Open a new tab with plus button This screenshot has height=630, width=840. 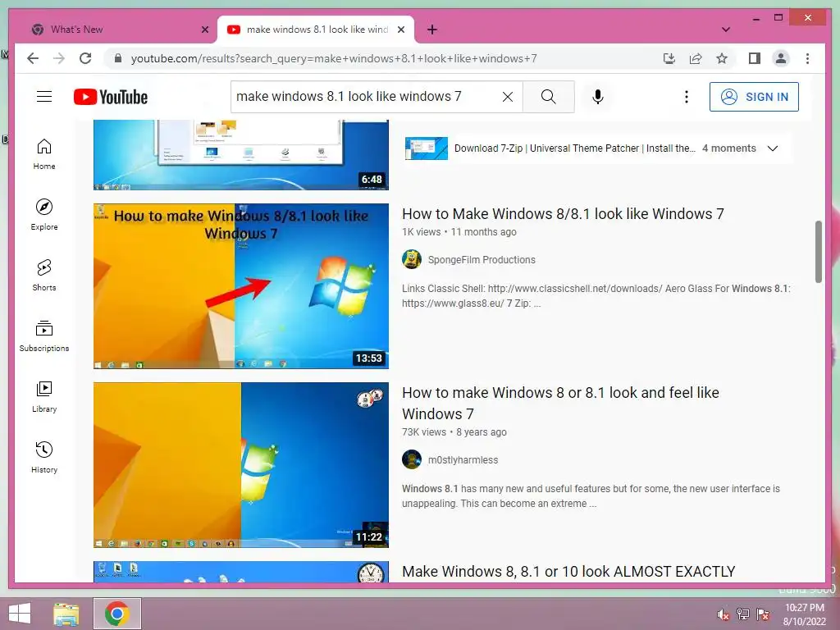point(432,30)
